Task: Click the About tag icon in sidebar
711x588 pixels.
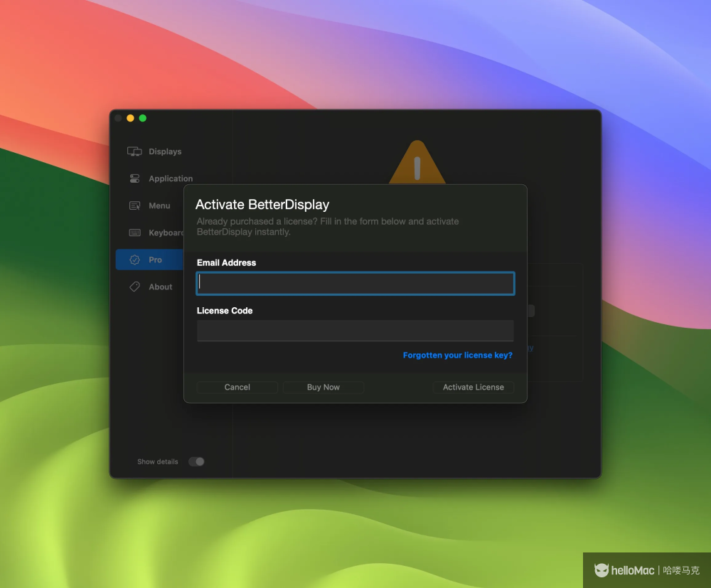Action: 134,287
